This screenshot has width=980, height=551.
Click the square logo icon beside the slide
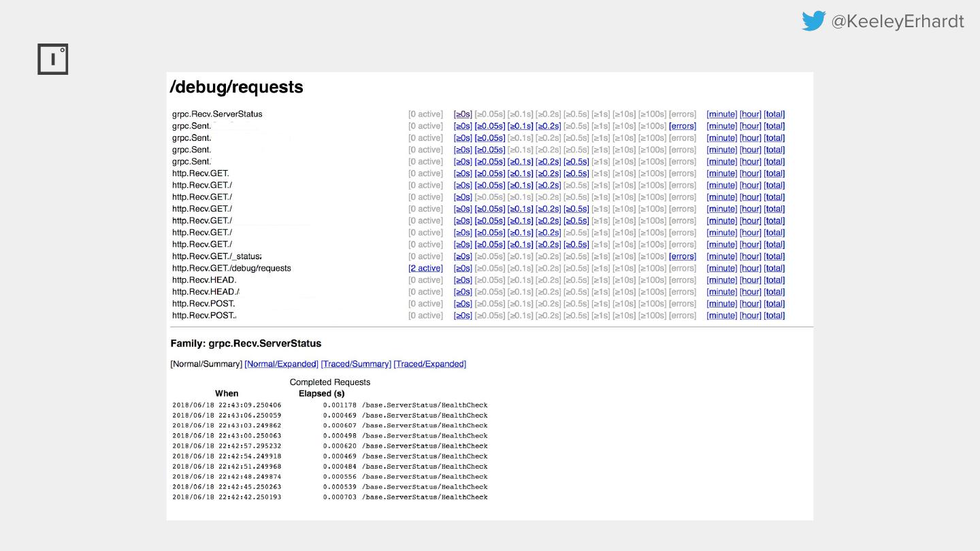coord(52,60)
